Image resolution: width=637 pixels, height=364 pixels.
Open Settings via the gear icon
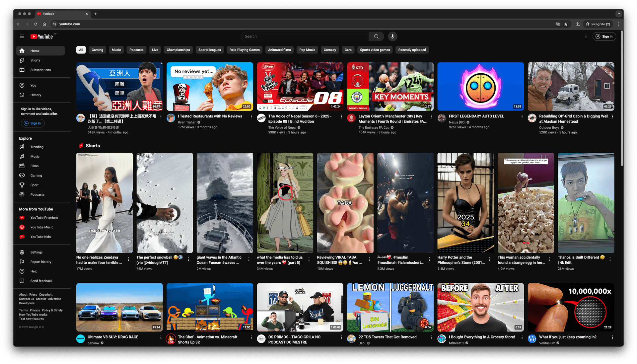[x=22, y=252]
